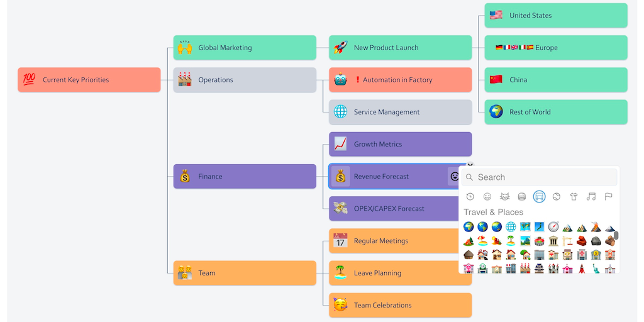Click the Automation in Factory node
644x322 pixels.
[x=400, y=80]
